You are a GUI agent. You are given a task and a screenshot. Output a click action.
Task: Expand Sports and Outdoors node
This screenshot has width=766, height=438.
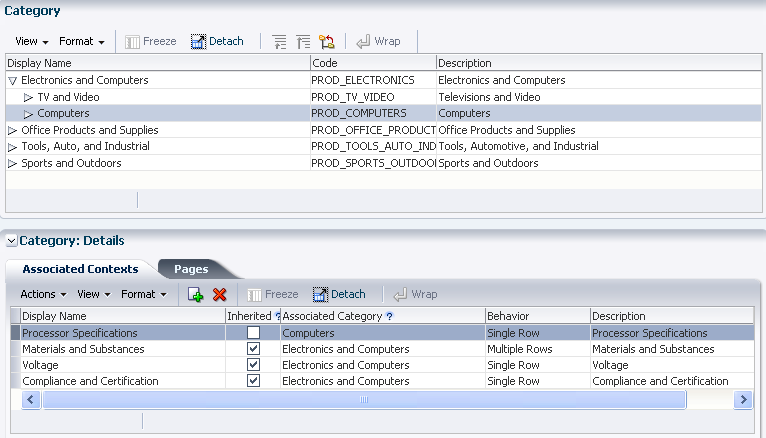[x=13, y=164]
